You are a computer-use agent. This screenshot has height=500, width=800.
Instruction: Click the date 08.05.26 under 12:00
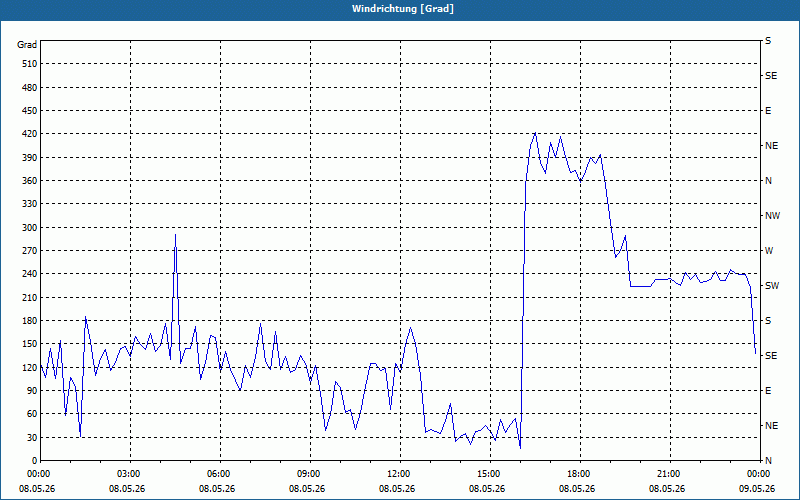coord(396,489)
